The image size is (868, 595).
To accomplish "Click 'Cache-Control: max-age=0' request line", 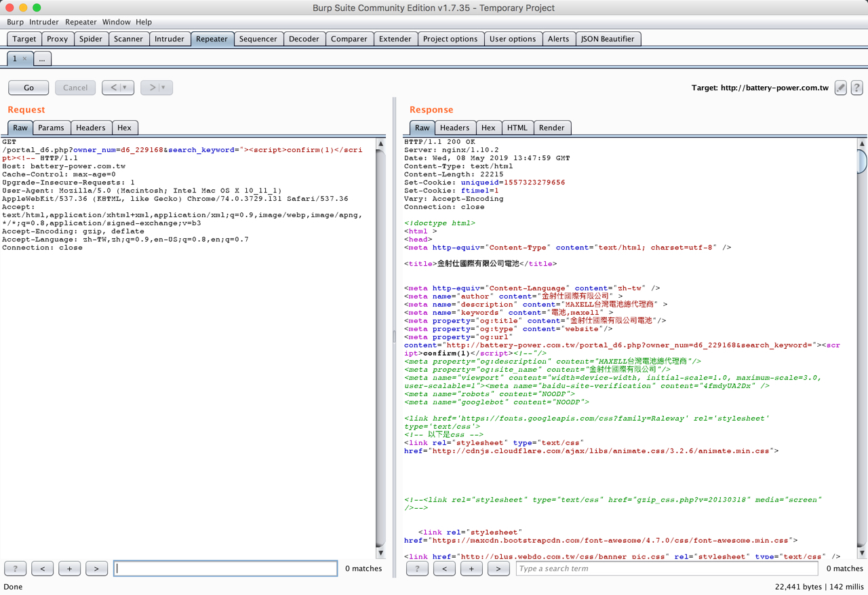I will point(59,174).
